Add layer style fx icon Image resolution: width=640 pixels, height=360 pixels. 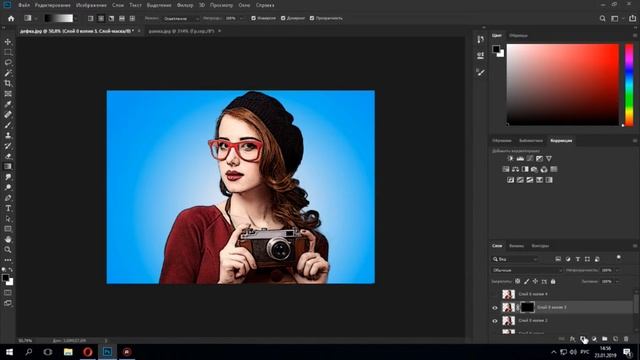tap(573, 339)
